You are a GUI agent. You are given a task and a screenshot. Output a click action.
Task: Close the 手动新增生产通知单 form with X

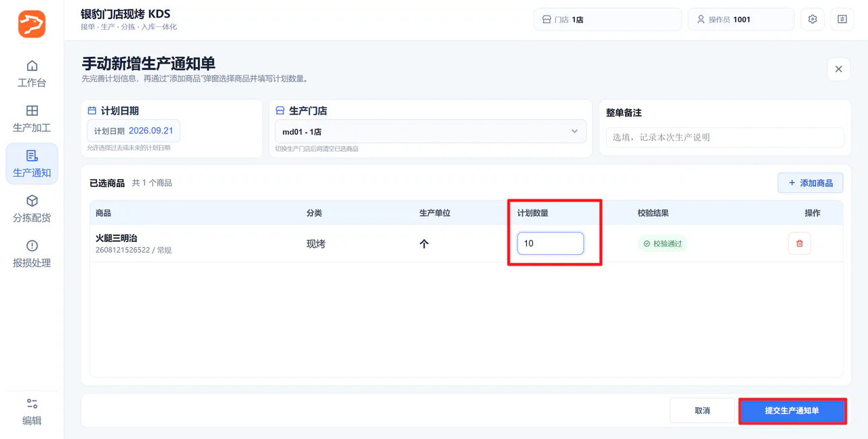(839, 69)
